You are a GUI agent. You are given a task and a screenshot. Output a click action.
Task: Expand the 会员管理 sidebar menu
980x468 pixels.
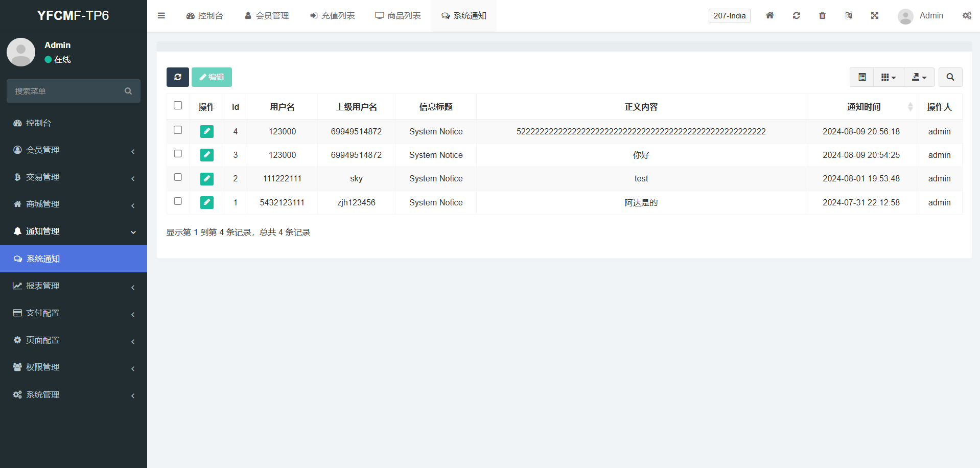point(73,150)
